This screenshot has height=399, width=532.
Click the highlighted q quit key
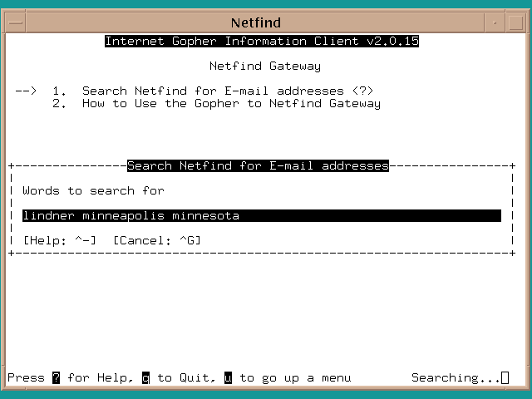click(145, 377)
